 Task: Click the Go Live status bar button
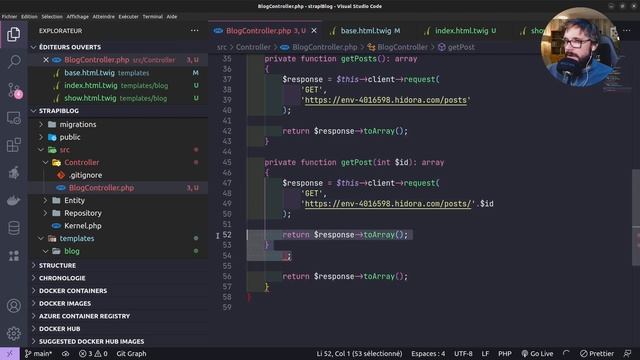pyautogui.click(x=537, y=353)
